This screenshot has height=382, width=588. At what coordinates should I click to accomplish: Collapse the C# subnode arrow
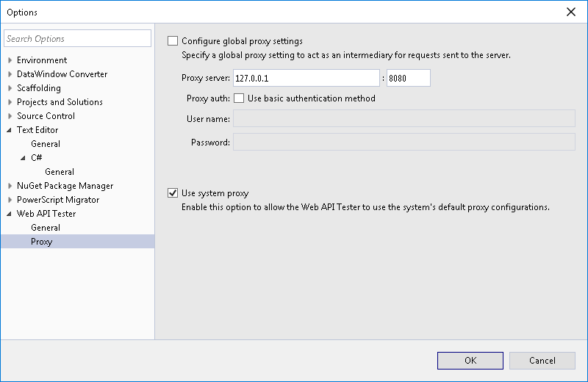(24, 158)
